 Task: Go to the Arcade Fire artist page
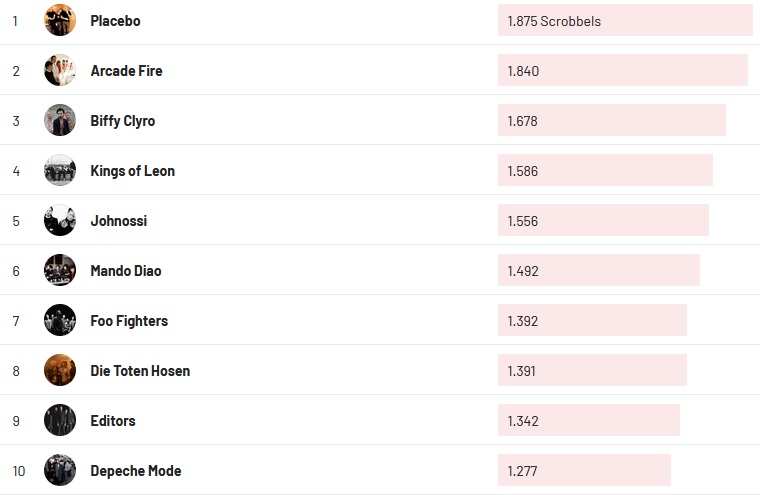point(126,71)
